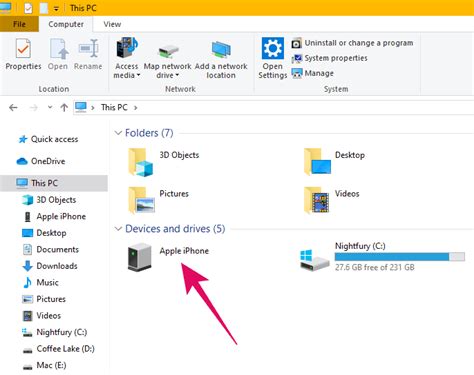
Task: Click the Up one level arrow
Action: click(64, 108)
